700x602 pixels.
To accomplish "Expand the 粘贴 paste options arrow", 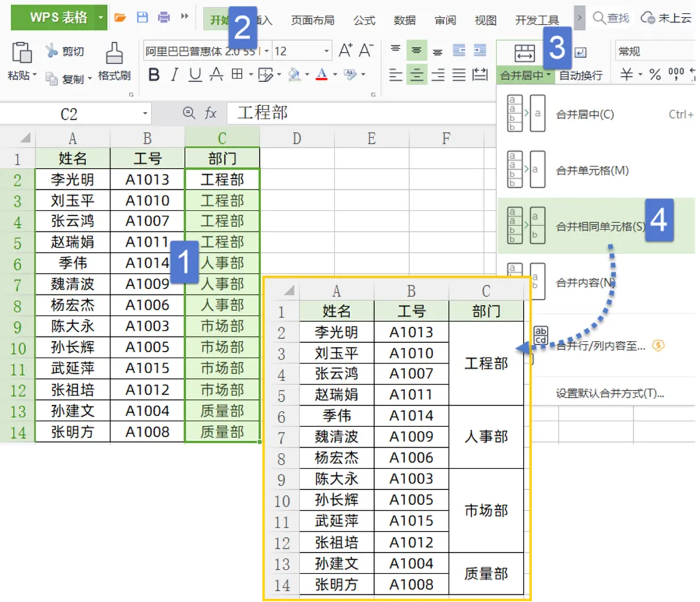I will click(35, 74).
